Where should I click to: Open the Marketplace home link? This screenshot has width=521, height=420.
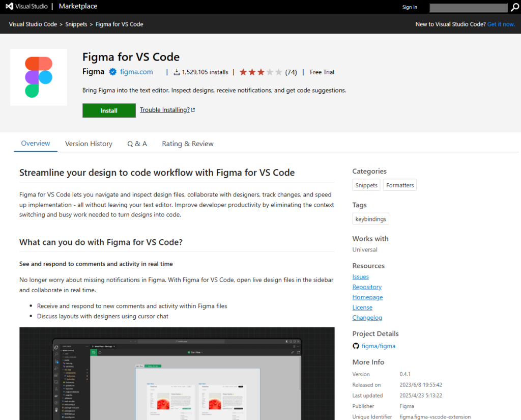tap(78, 6)
